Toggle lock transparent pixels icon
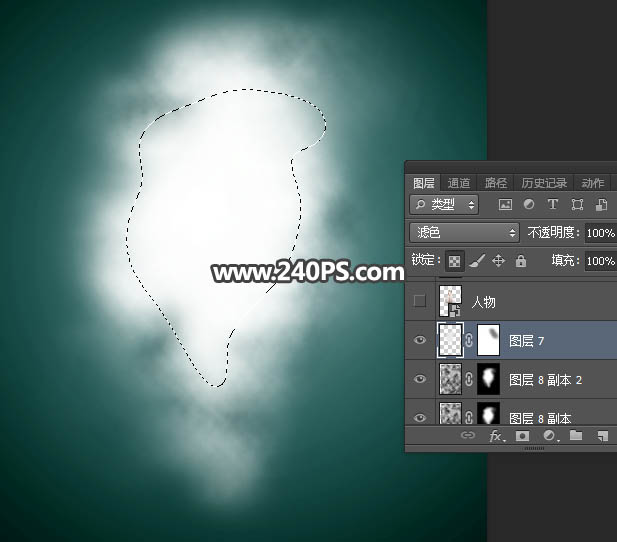This screenshot has height=542, width=617. [x=454, y=261]
